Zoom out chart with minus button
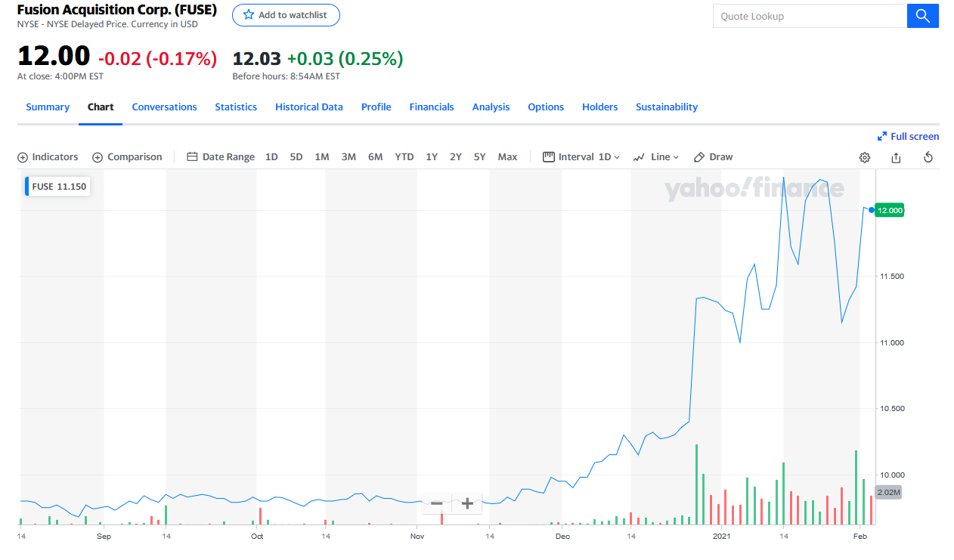Screen dimensions: 954x560 pyautogui.click(x=436, y=503)
